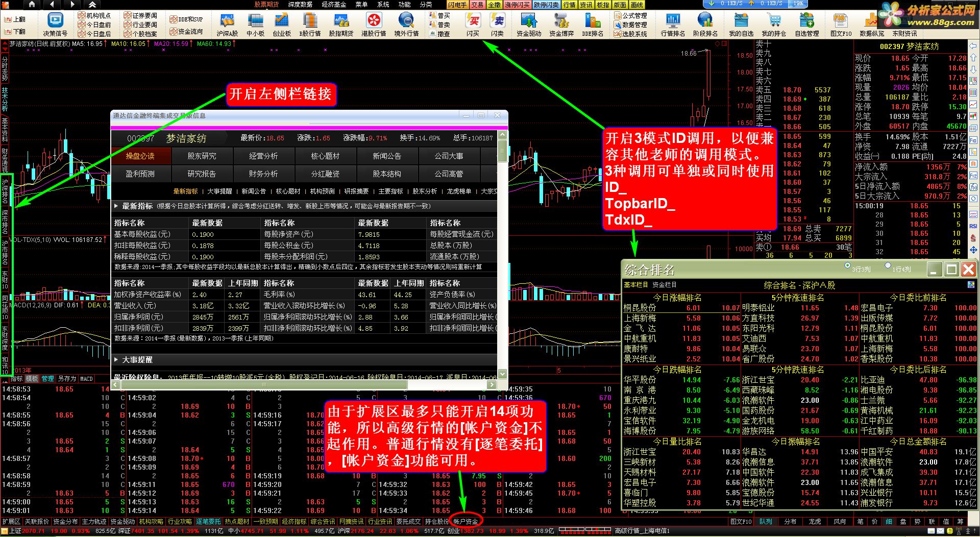Collapse the 最新指标 section
The width and height of the screenshot is (980, 537).
[x=116, y=206]
